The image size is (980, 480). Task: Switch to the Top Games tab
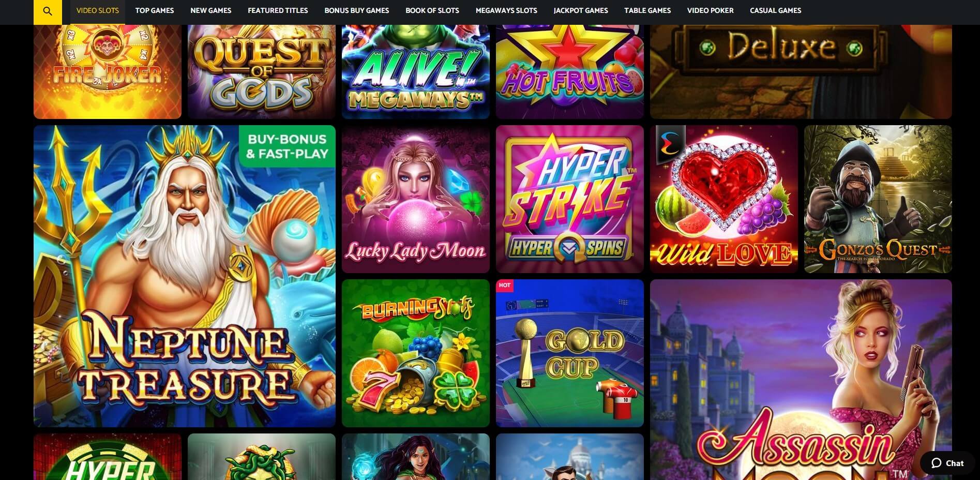pos(155,10)
